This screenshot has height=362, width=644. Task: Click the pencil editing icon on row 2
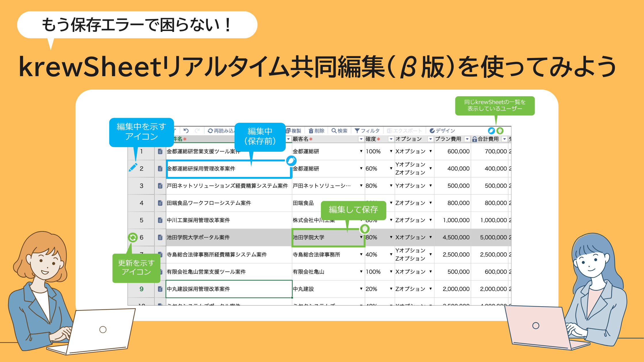133,167
